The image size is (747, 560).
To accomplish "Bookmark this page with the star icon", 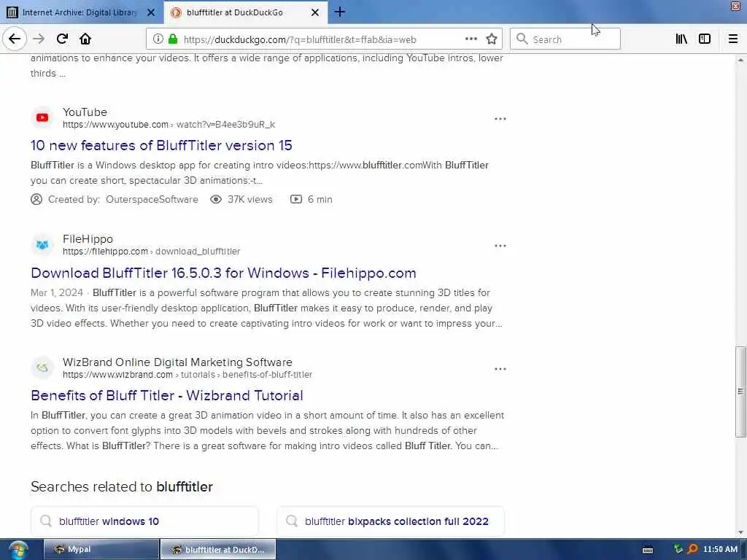I will coord(492,39).
